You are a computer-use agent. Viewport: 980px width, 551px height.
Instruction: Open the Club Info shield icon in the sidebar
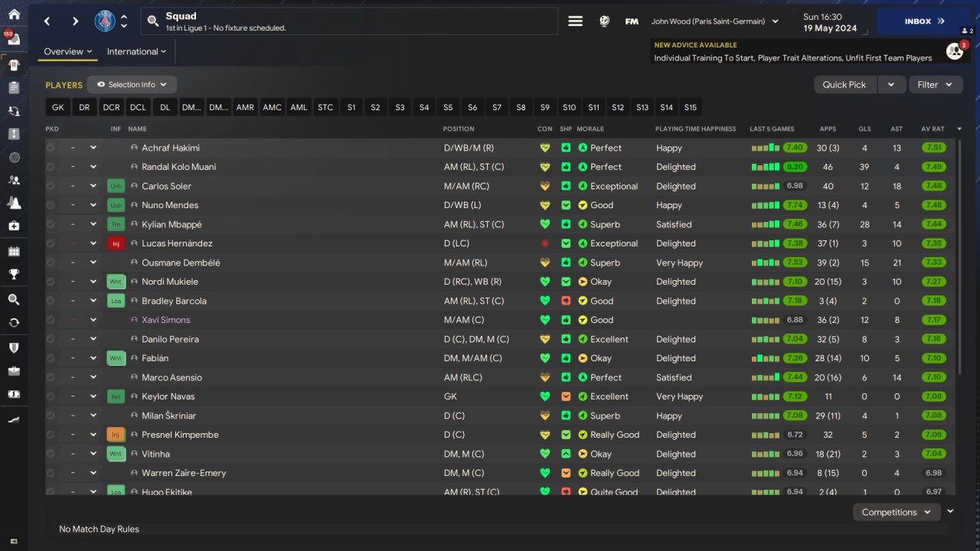pos(14,347)
